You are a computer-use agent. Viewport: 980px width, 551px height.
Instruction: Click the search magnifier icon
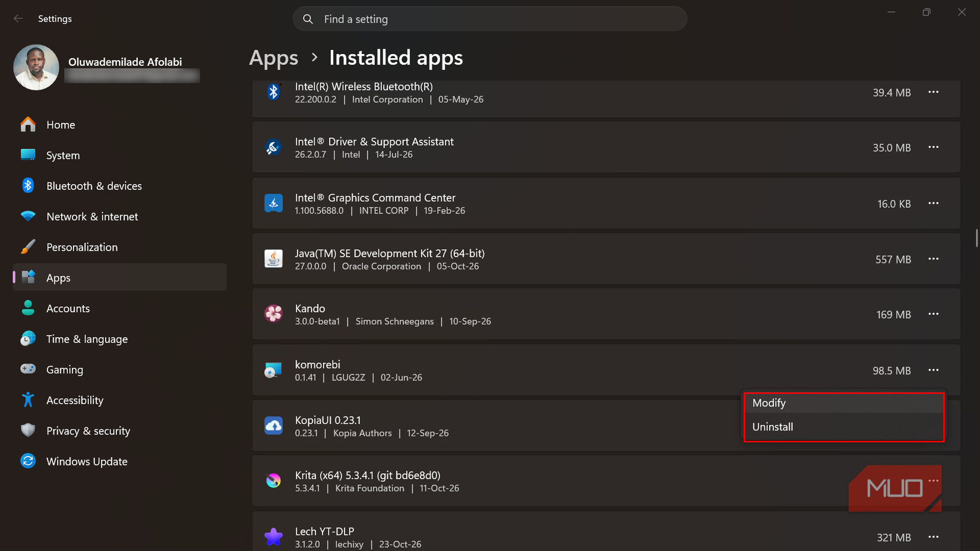coord(308,19)
